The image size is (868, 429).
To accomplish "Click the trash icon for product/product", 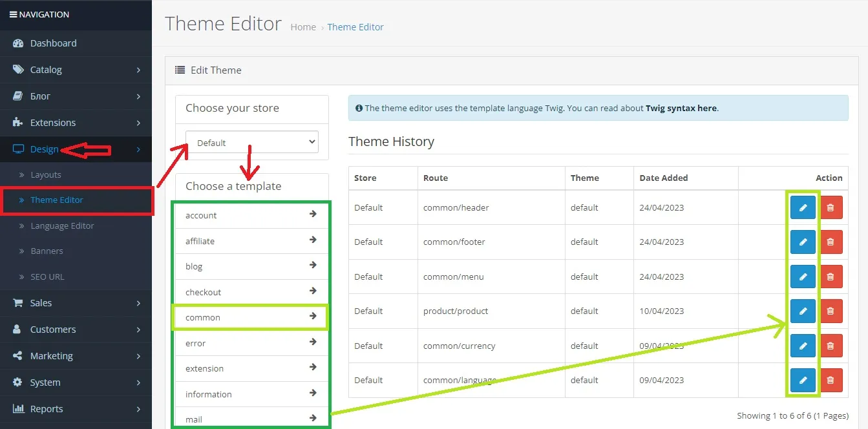I will [x=831, y=311].
